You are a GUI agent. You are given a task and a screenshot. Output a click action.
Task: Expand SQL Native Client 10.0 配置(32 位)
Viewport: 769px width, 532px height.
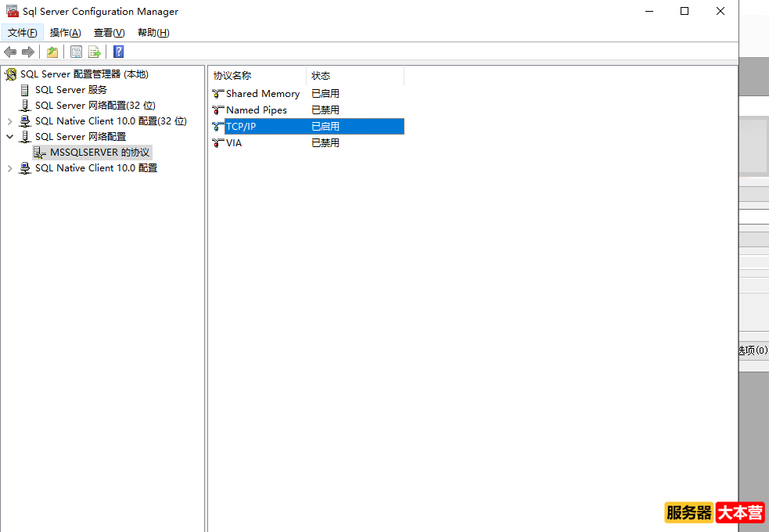(10, 120)
